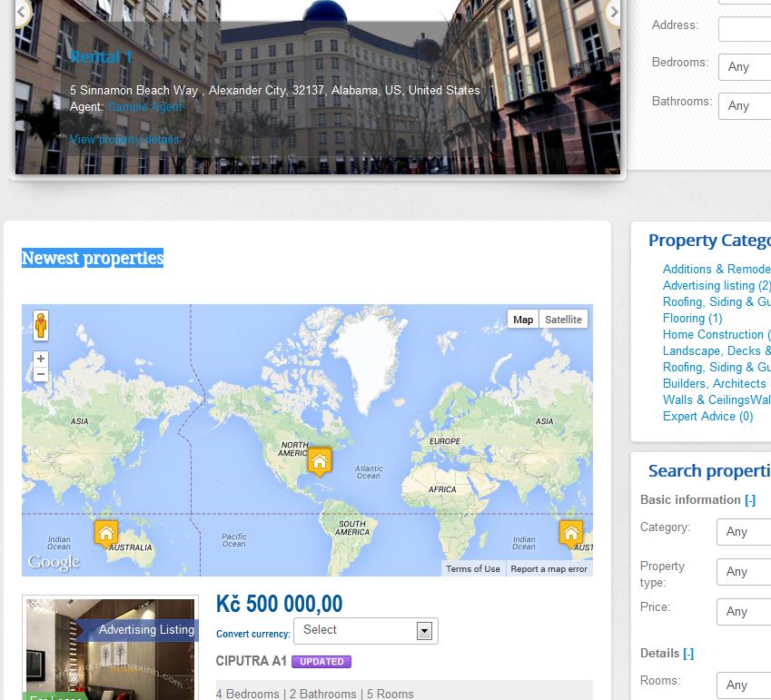Image resolution: width=771 pixels, height=700 pixels.
Task: Open Builders, Architects category link
Action: tap(717, 383)
